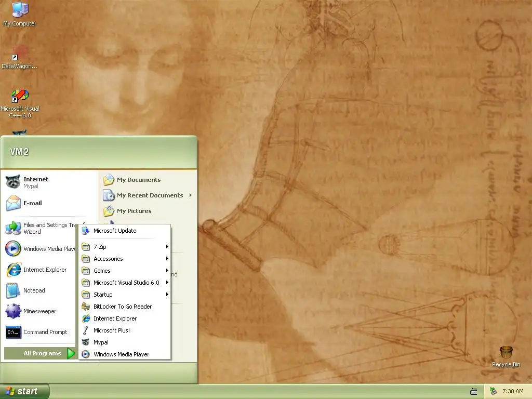Click the 7-Zip folder icon

click(86, 247)
